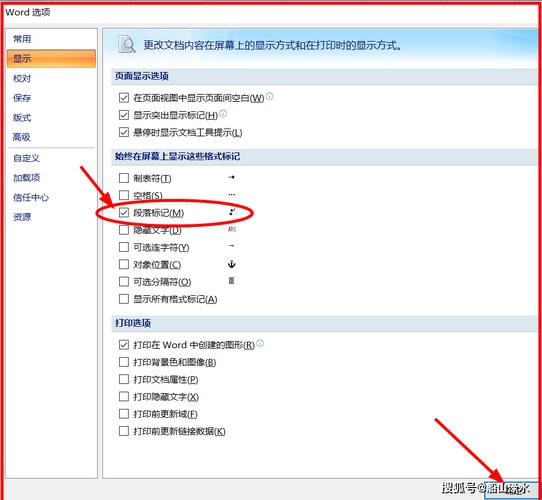Check the 空格(S) checkbox

pyautogui.click(x=124, y=195)
